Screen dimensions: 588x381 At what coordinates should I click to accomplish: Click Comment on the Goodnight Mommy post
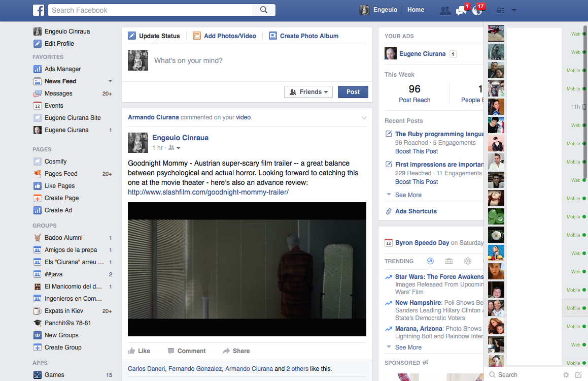[186, 351]
